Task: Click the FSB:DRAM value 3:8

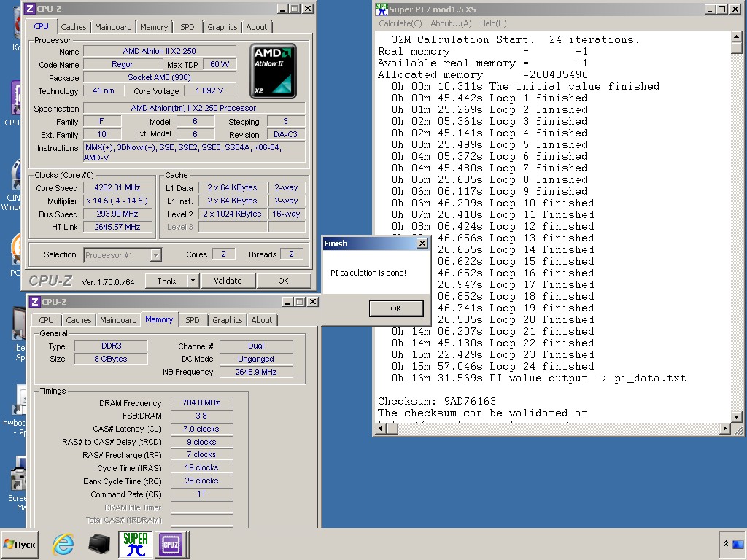Action: pos(201,416)
